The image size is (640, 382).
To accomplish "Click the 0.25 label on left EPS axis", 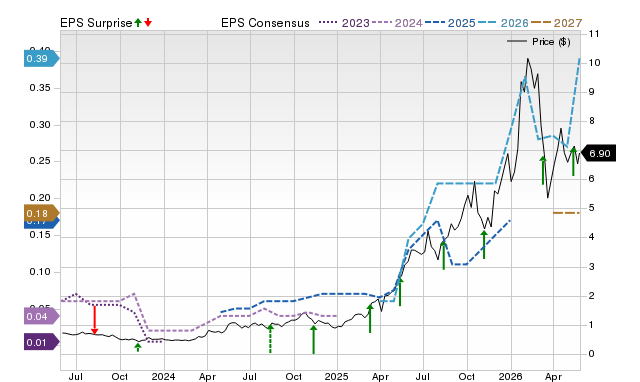I will coord(40,161).
